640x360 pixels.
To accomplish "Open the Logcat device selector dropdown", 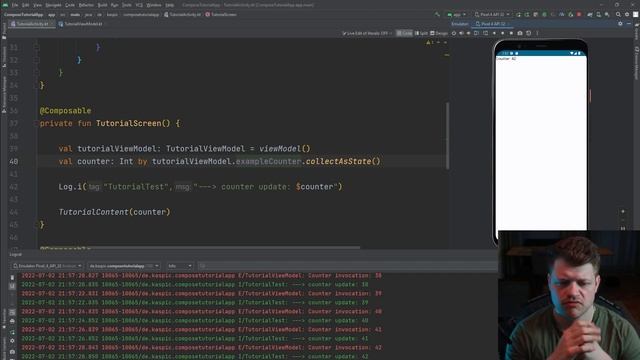I will tap(47, 266).
